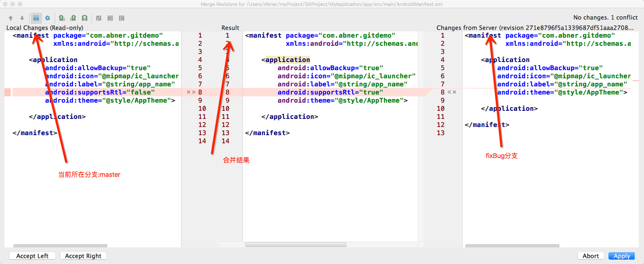Click 'Changes from Server' revision header
This screenshot has height=264, width=644.
pyautogui.click(x=535, y=28)
